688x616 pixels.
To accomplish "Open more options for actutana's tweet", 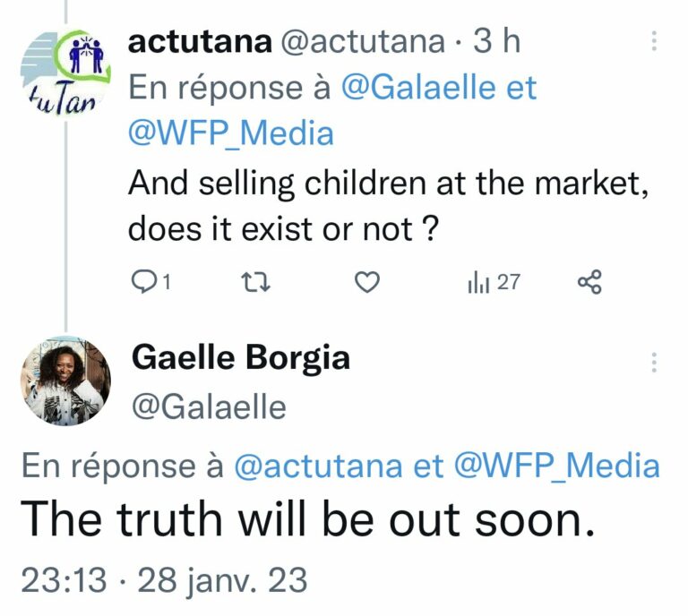I will point(654,41).
